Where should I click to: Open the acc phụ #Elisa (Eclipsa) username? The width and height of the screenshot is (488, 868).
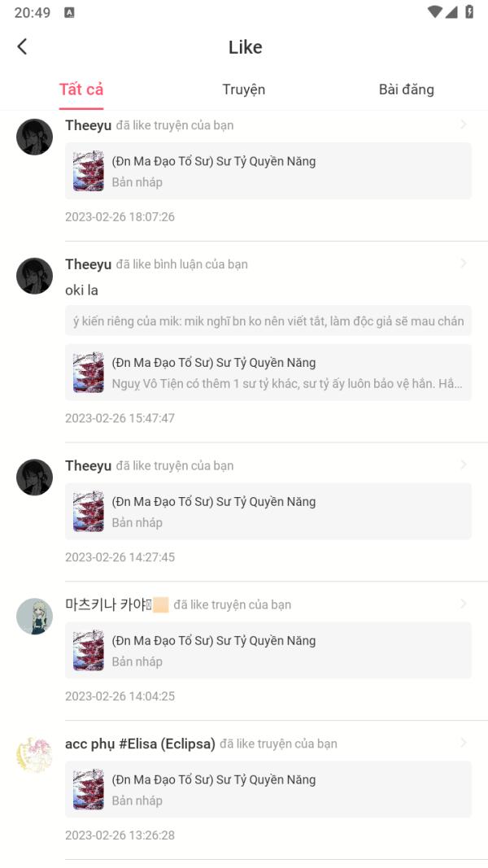[140, 744]
